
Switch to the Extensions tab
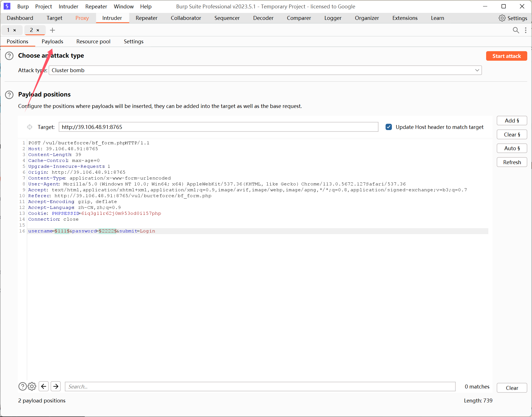[x=405, y=18]
